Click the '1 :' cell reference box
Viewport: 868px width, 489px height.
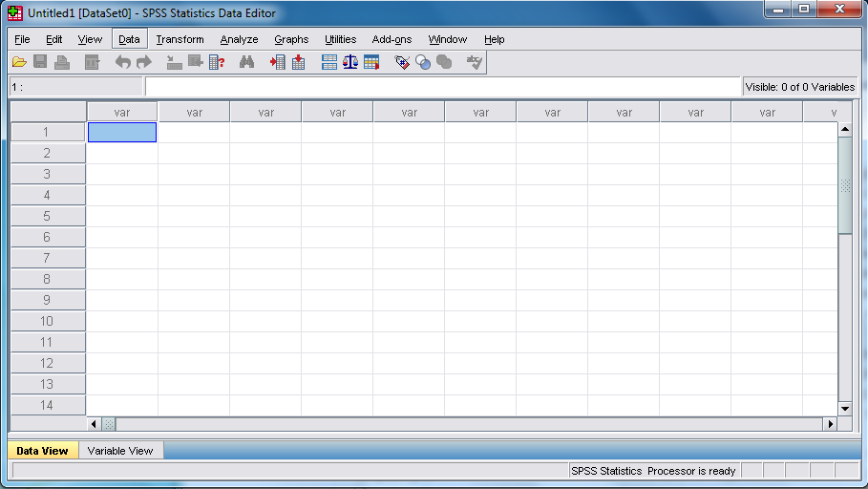coord(75,87)
